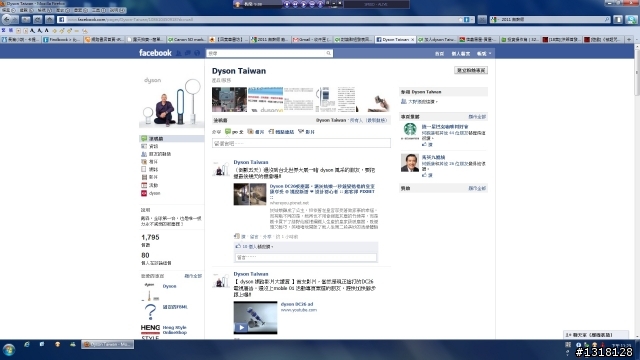Open the Facebook notifications globe icon

197,53
